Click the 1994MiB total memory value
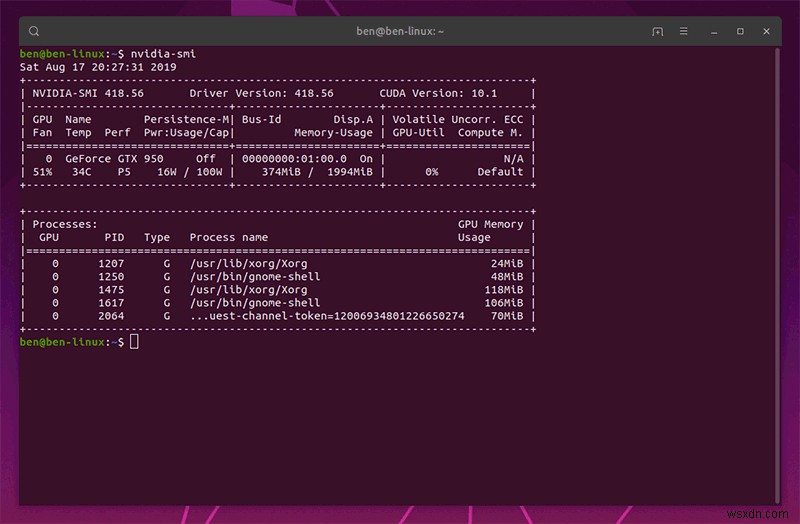Image resolution: width=800 pixels, height=524 pixels. click(350, 172)
